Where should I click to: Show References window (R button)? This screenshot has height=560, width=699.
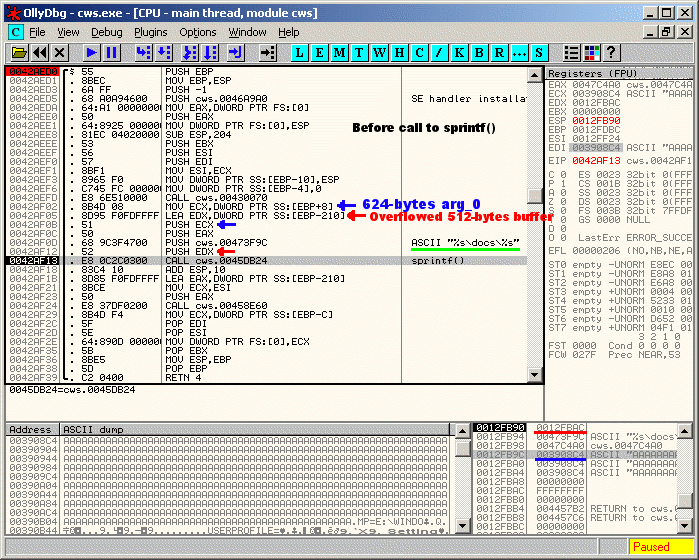pyautogui.click(x=499, y=53)
